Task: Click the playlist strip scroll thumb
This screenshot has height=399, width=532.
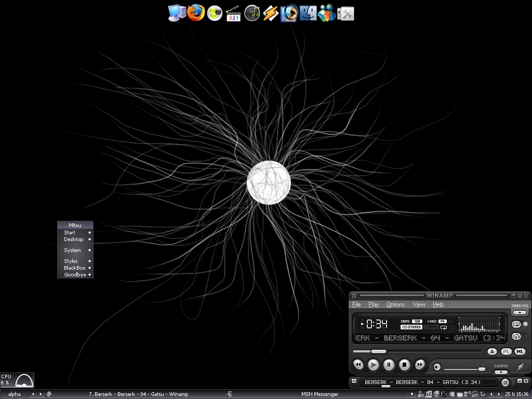Action: (385, 386)
